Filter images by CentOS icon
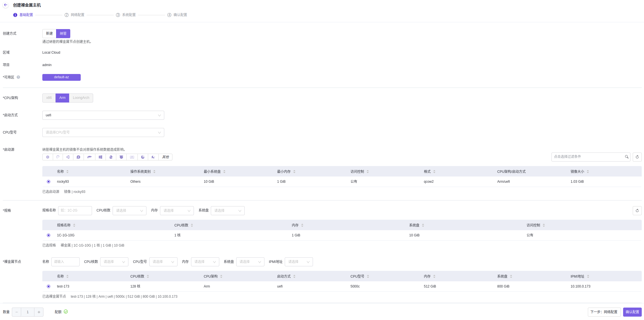The image size is (644, 320). [48, 157]
